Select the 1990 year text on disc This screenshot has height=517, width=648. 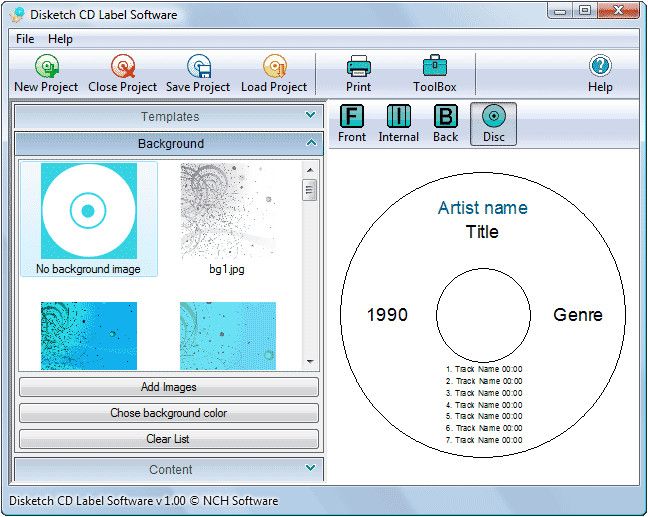388,315
